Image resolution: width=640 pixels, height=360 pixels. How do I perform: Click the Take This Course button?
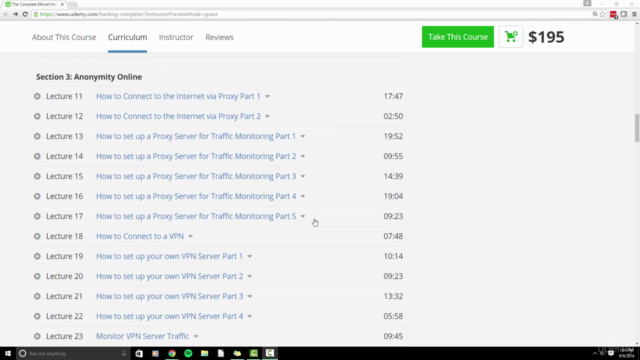pos(458,37)
